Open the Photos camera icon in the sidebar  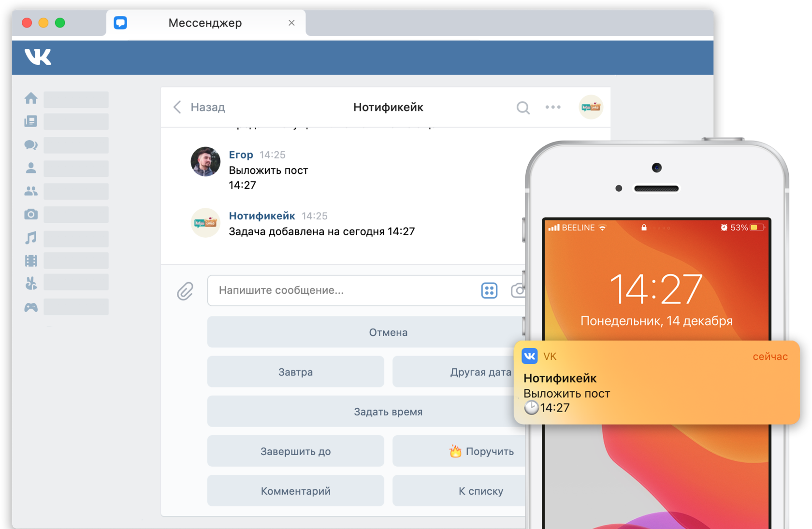31,214
